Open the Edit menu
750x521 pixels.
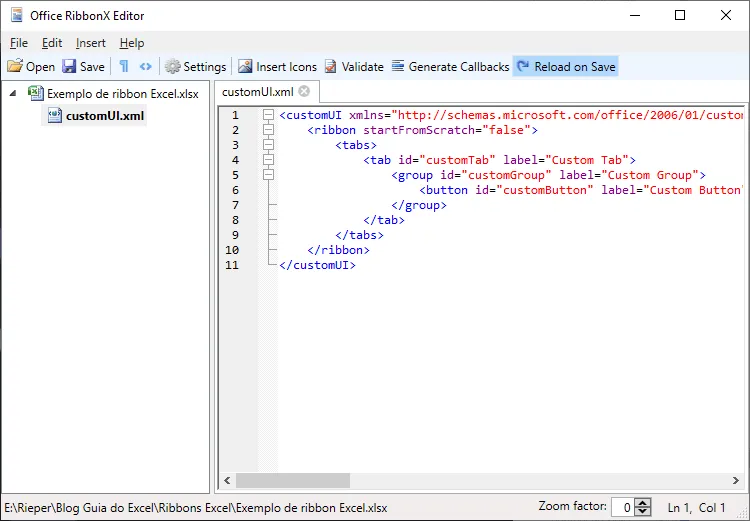pyautogui.click(x=52, y=43)
